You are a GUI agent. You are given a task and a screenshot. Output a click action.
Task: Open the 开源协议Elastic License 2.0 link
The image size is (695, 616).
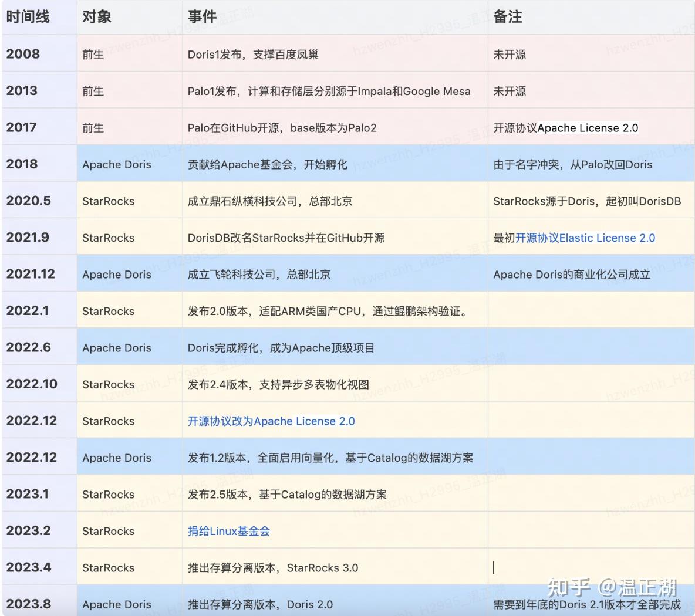pos(585,238)
